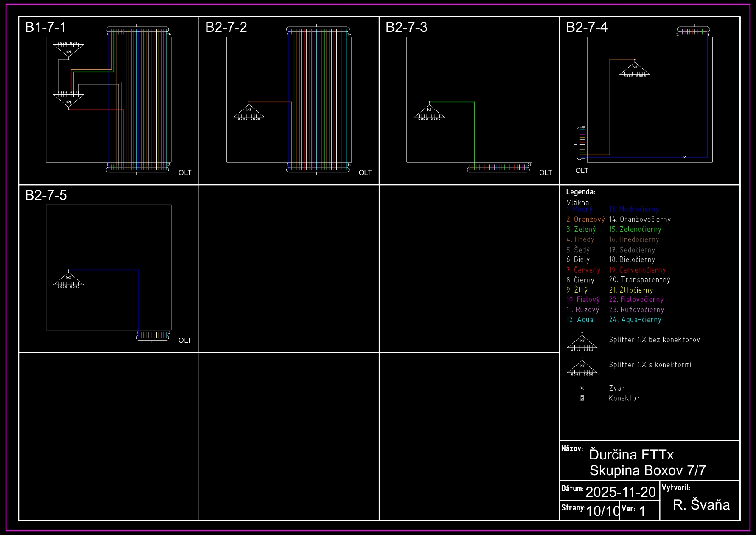The height and width of the screenshot is (535, 756).
Task: Select the splitter triangle in box B2-7-3
Action: pyautogui.click(x=429, y=112)
